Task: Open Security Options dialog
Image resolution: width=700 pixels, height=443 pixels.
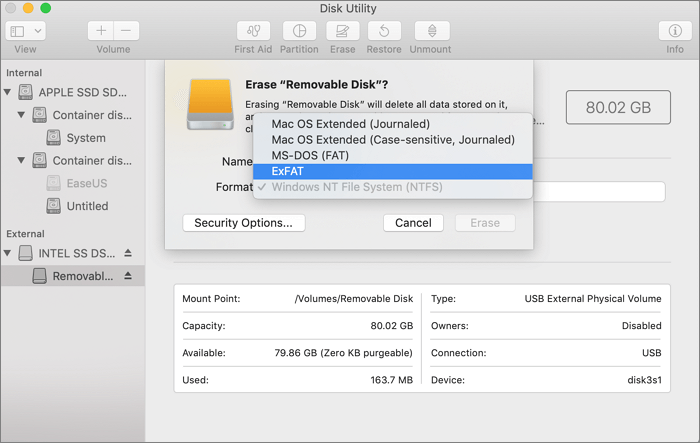Action: (243, 223)
